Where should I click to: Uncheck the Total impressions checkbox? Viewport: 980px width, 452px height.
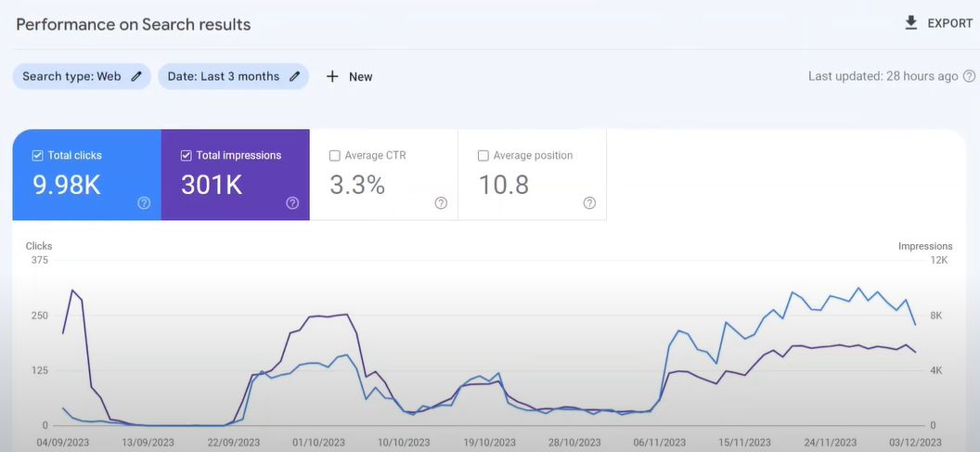click(x=186, y=156)
